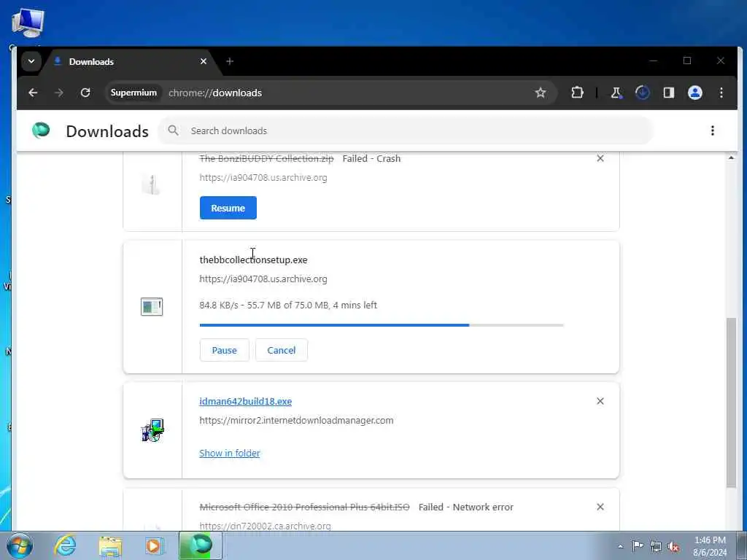Open File Explorer from the taskbar
Image resolution: width=747 pixels, height=560 pixels.
click(x=111, y=545)
